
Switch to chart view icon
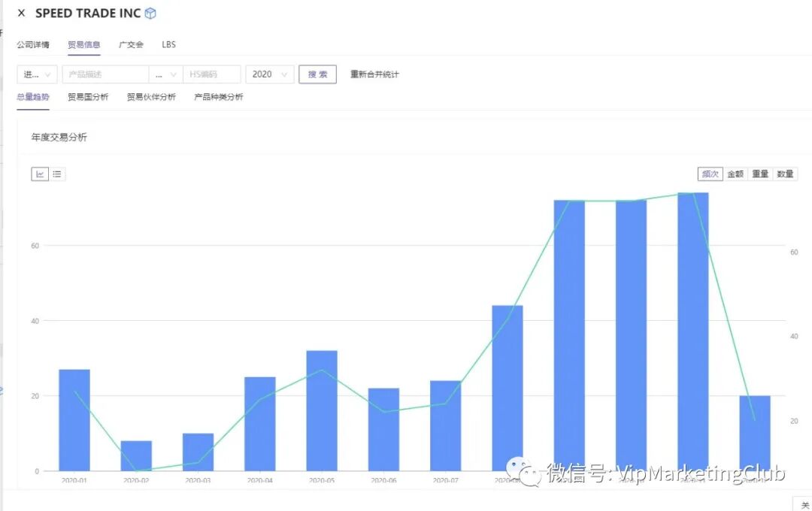pyautogui.click(x=40, y=174)
